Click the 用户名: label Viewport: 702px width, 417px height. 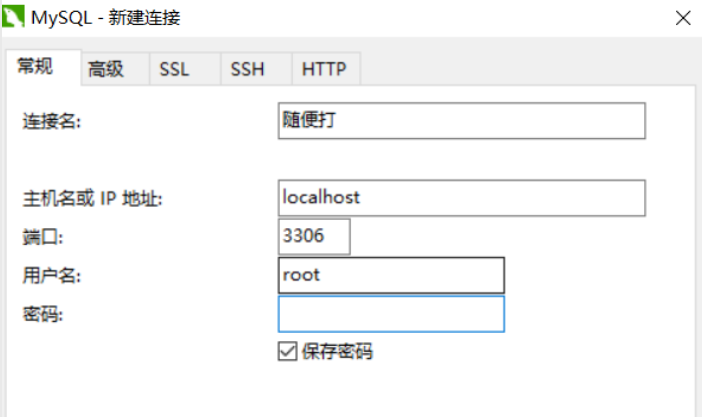[52, 275]
